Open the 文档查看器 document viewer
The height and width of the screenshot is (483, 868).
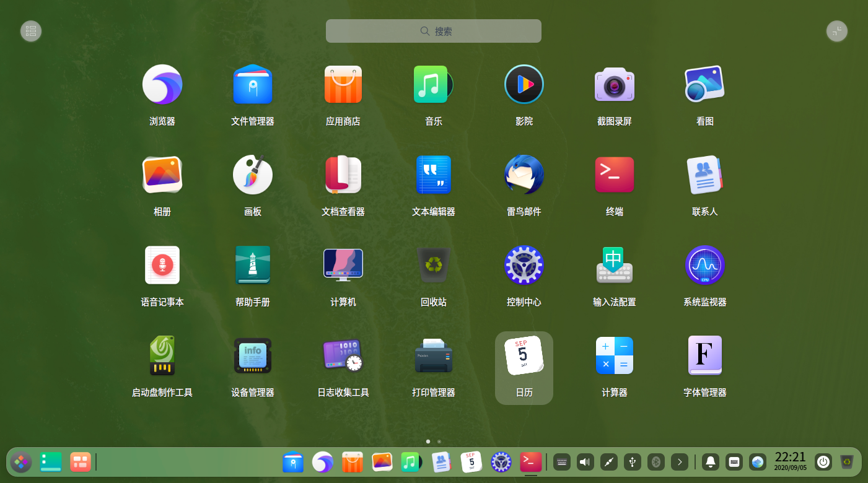[343, 175]
